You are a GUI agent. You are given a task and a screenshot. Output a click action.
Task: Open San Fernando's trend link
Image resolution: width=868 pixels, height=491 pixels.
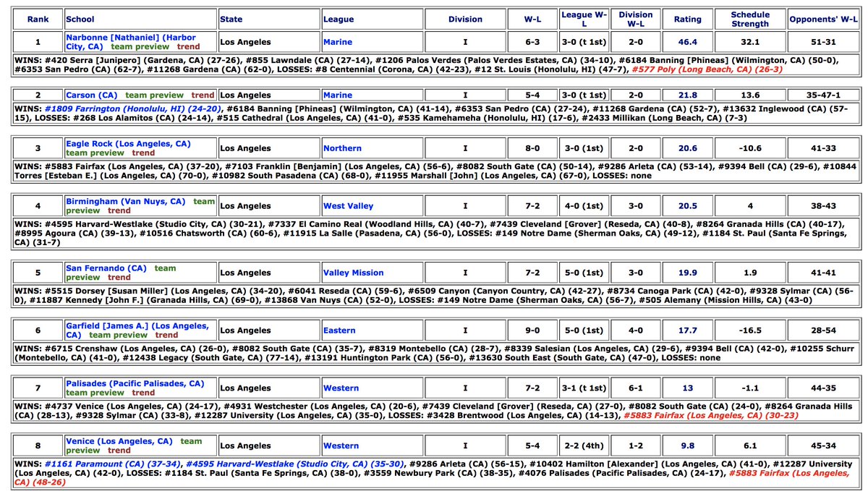coord(119,277)
